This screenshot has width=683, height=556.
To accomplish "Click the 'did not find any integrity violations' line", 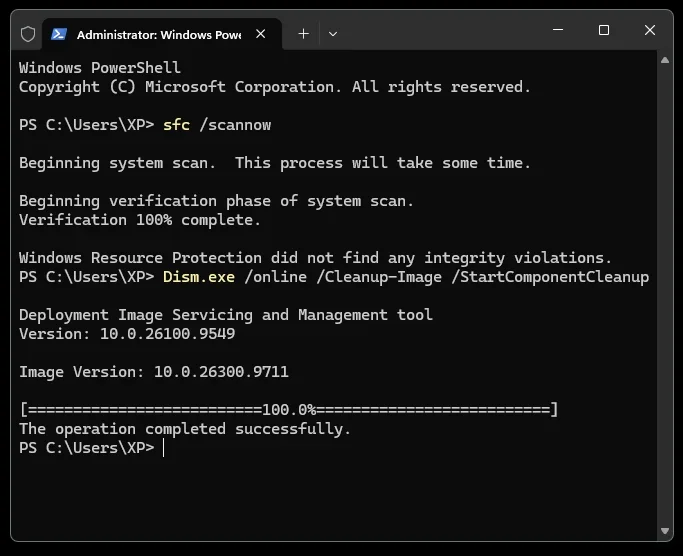I will [x=315, y=258].
